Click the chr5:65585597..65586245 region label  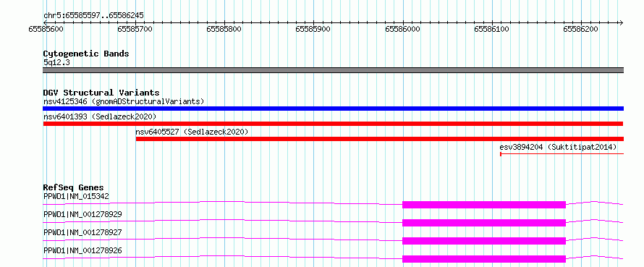click(93, 16)
